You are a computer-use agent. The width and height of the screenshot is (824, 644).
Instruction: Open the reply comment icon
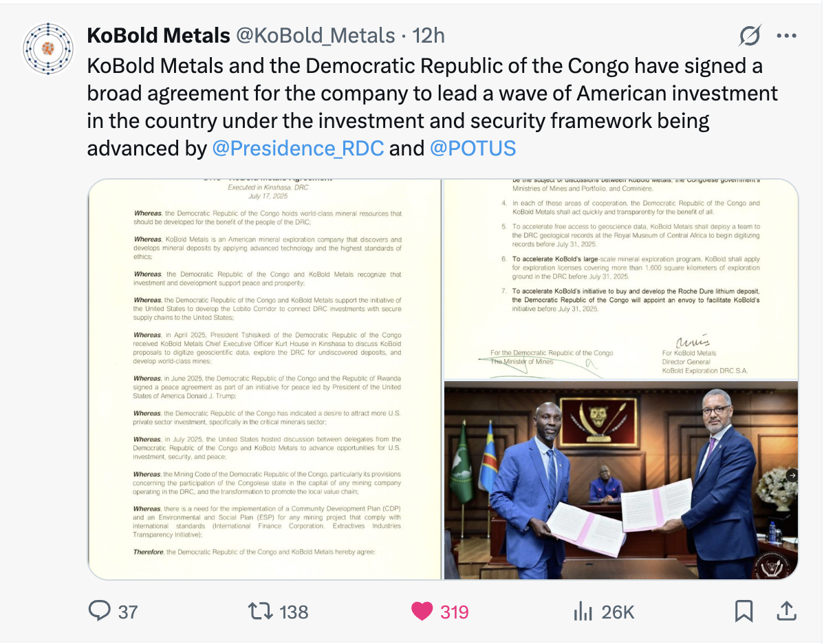pyautogui.click(x=99, y=611)
